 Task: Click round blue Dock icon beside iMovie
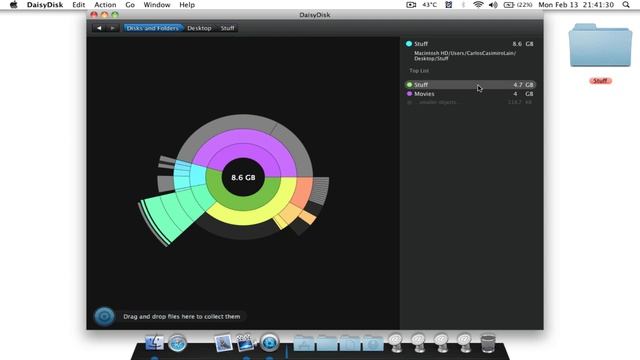[269, 343]
